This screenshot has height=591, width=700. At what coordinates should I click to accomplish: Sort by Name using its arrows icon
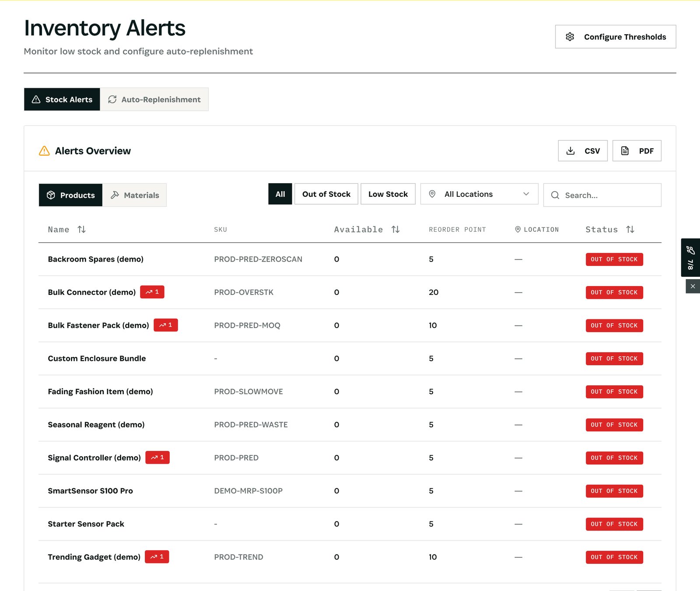point(81,229)
